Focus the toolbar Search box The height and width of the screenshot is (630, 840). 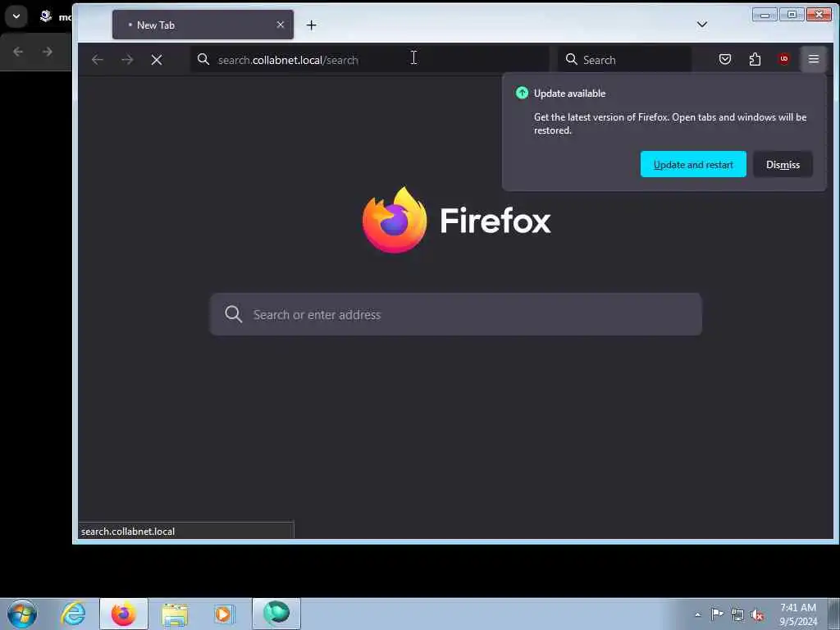pos(624,59)
